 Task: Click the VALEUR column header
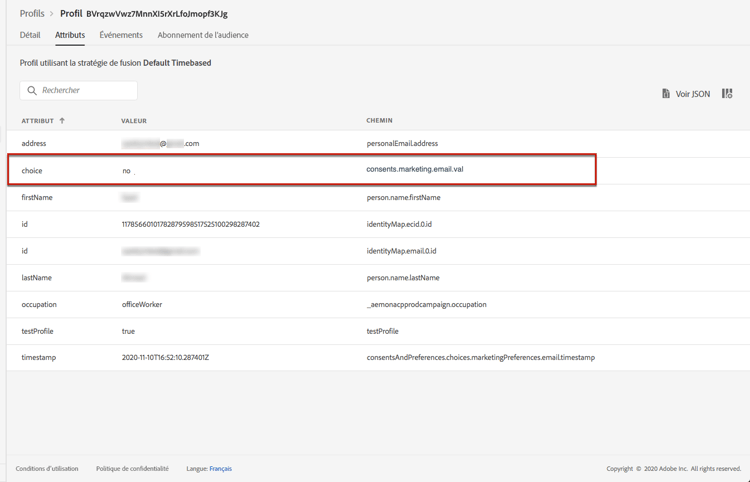[x=134, y=121]
